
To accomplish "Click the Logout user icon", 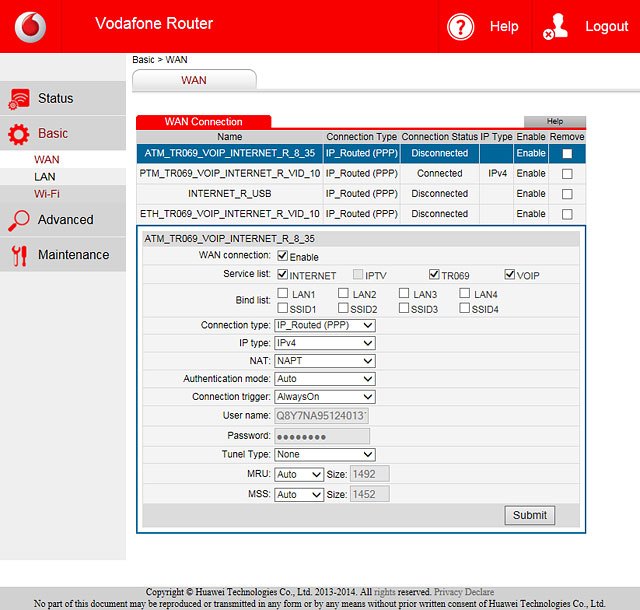I will tap(556, 27).
